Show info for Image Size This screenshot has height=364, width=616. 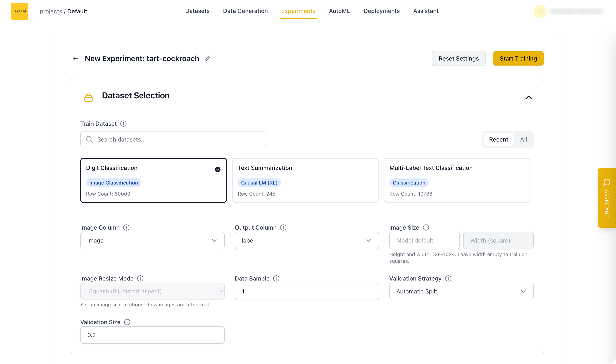click(426, 228)
